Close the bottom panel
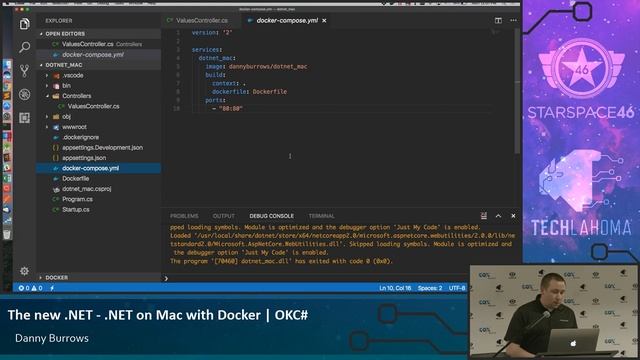 coord(513,216)
